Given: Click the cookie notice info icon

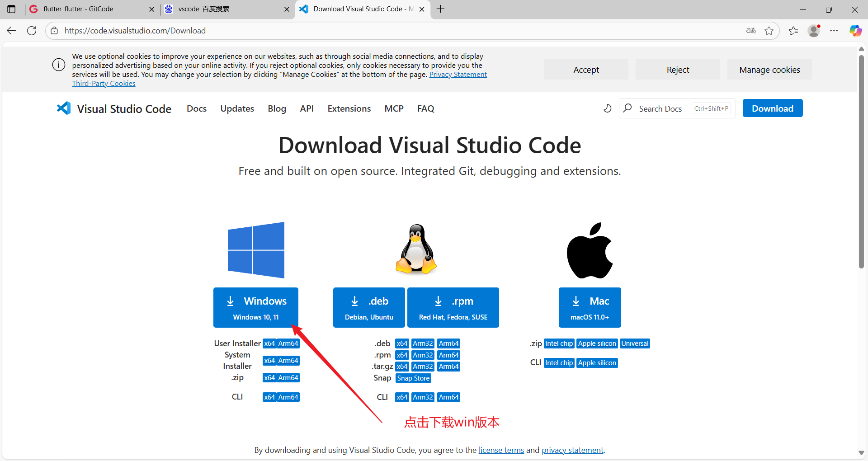Looking at the screenshot, I should click(x=59, y=65).
